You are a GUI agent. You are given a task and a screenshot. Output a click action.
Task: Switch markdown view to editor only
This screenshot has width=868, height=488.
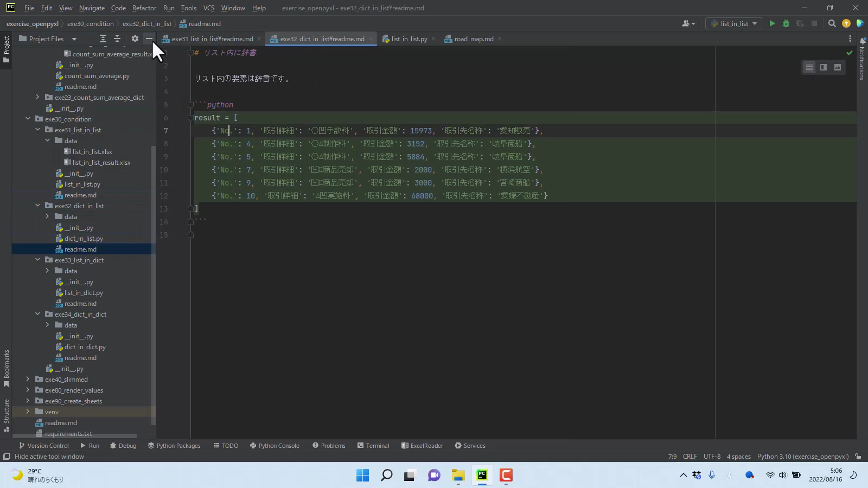click(x=809, y=67)
